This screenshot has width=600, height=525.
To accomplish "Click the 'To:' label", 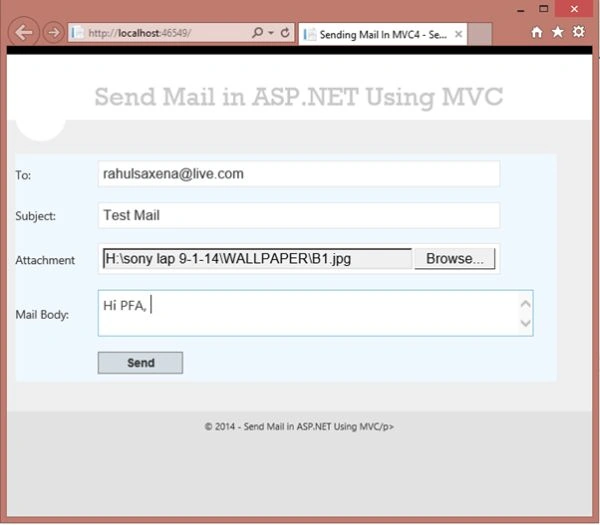I will click(x=23, y=175).
